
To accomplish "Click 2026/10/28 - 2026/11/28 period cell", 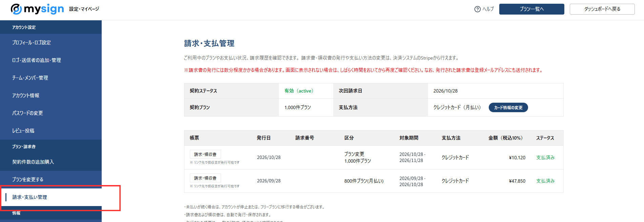I will tap(412, 158).
